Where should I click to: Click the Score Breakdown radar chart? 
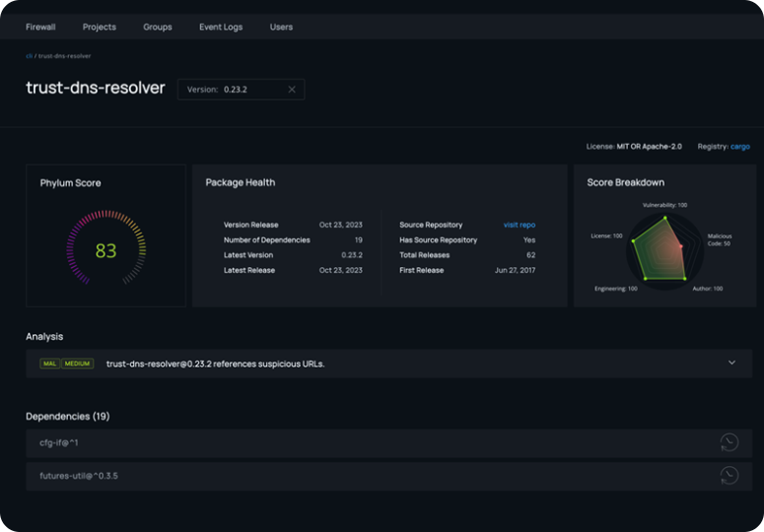click(664, 250)
